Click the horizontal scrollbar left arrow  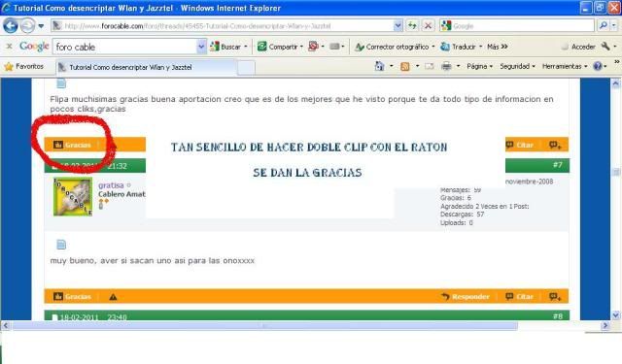tap(6, 325)
